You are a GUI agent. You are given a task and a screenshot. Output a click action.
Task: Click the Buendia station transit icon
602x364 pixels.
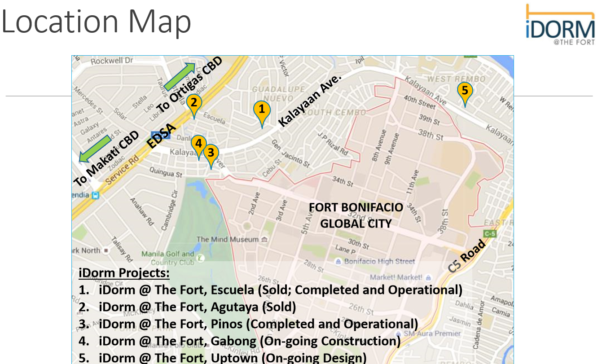(x=95, y=195)
